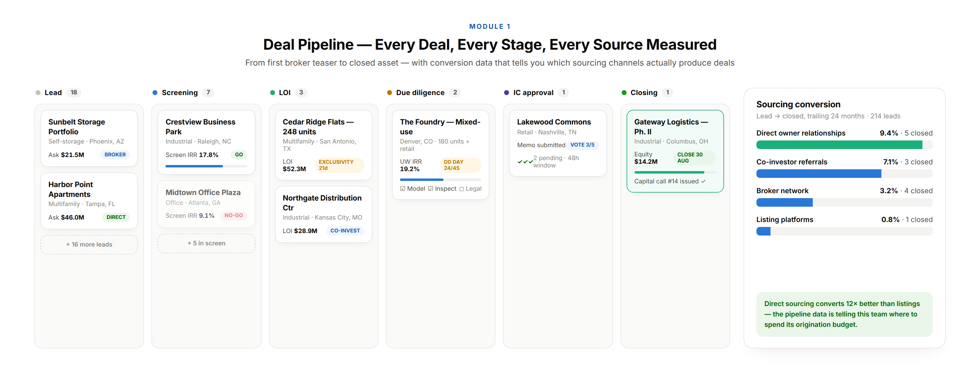This screenshot has width=980, height=368.
Task: Click the 3.2% · 4 closed value
Action: [x=906, y=191]
